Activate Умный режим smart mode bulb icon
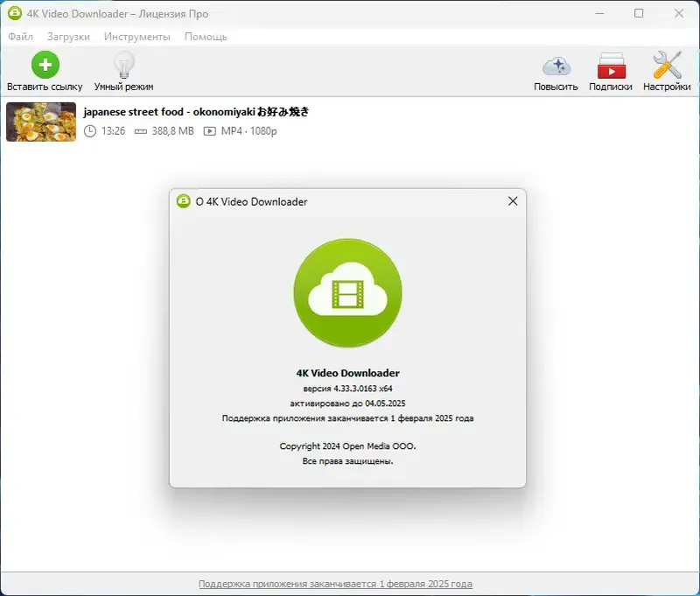Viewport: 700px width, 596px height. [x=123, y=64]
